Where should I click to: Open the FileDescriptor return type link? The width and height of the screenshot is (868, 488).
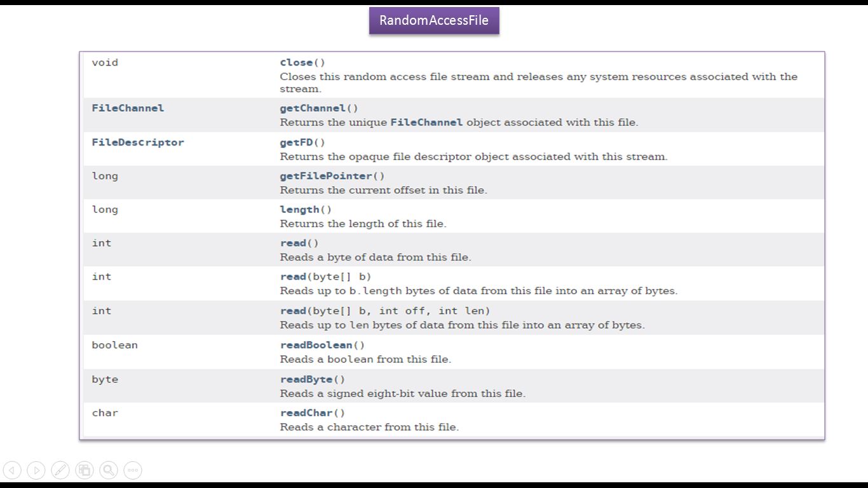coord(138,142)
